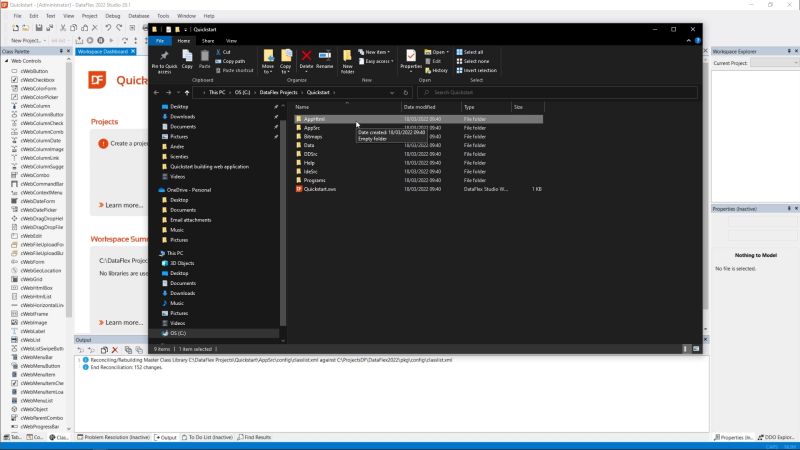800x450 pixels.
Task: Toggle auto-hide pin on Class Palette panel
Action: (61, 52)
